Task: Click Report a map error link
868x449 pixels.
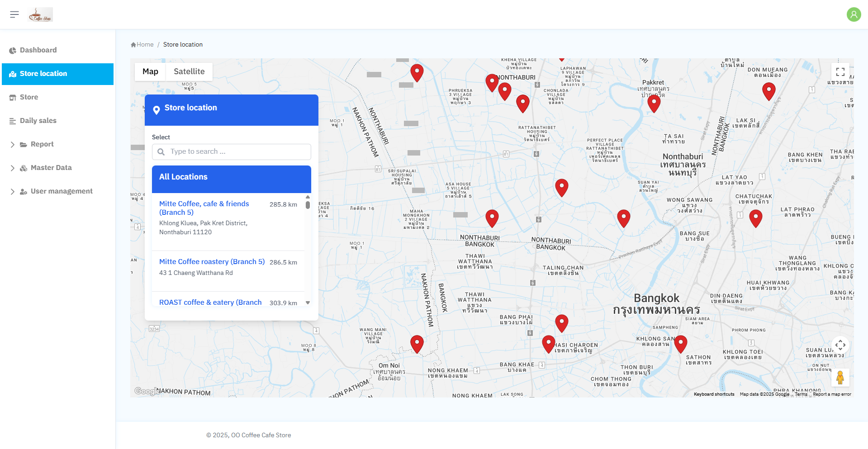Action: pyautogui.click(x=832, y=394)
